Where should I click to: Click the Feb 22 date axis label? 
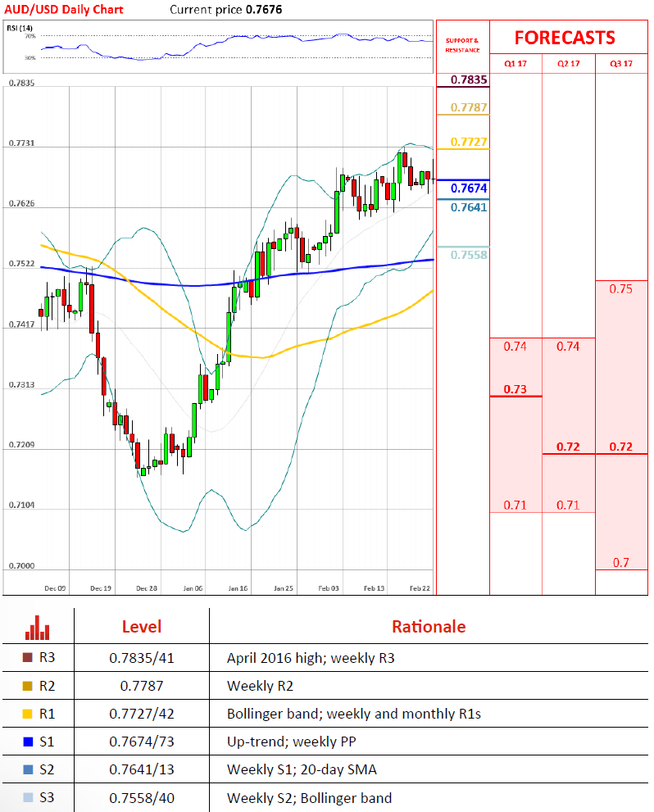click(x=420, y=588)
